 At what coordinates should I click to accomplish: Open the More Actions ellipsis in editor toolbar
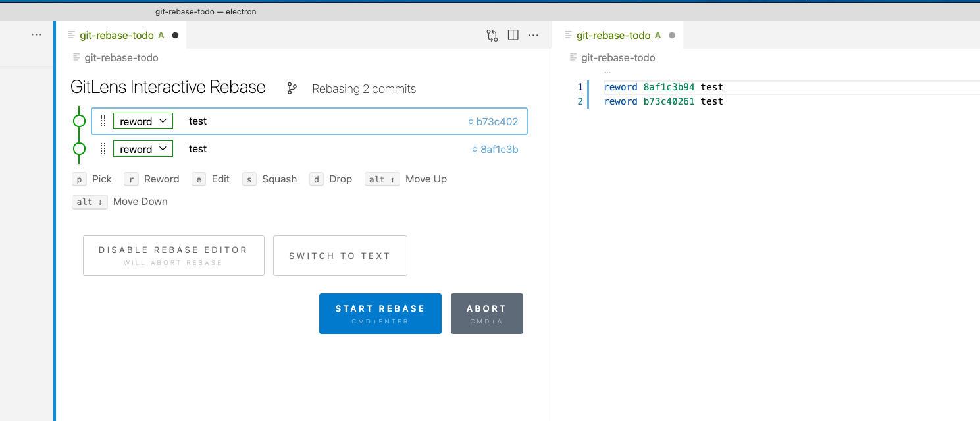tap(533, 35)
